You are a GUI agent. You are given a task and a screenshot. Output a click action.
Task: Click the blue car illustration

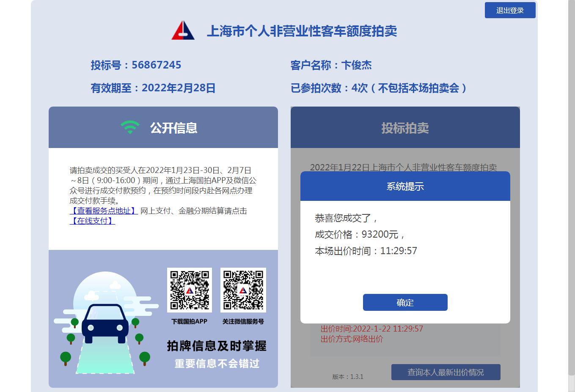(105, 323)
